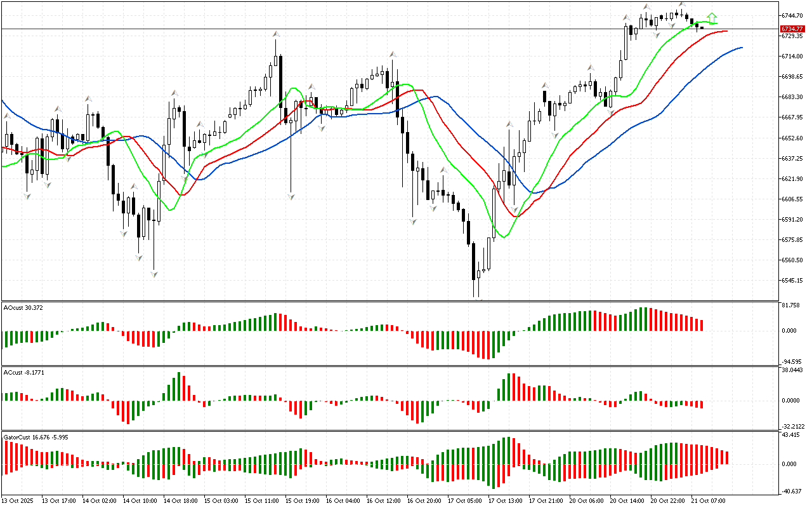Click the -40.637 Gator scale value
The width and height of the screenshot is (812, 508).
(791, 491)
